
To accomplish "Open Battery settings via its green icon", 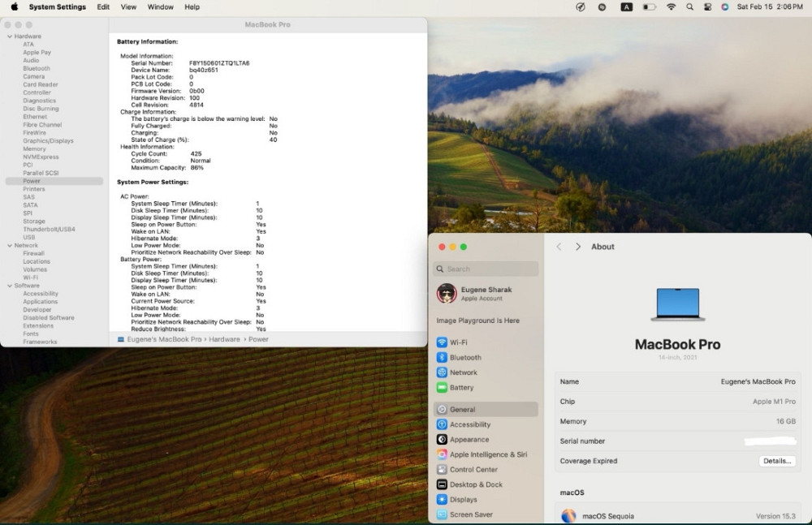I will (x=442, y=387).
